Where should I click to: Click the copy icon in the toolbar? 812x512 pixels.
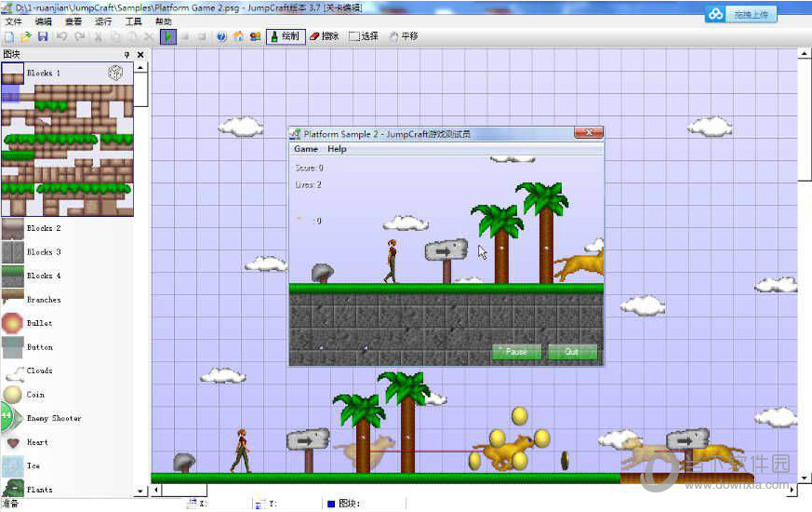pyautogui.click(x=115, y=37)
